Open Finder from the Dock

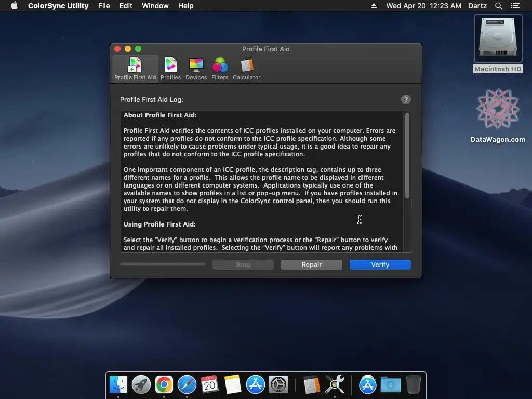[118, 384]
